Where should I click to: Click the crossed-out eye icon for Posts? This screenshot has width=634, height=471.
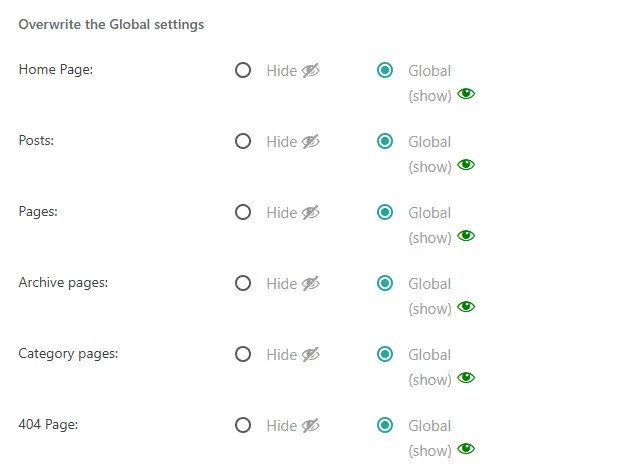[x=311, y=142]
